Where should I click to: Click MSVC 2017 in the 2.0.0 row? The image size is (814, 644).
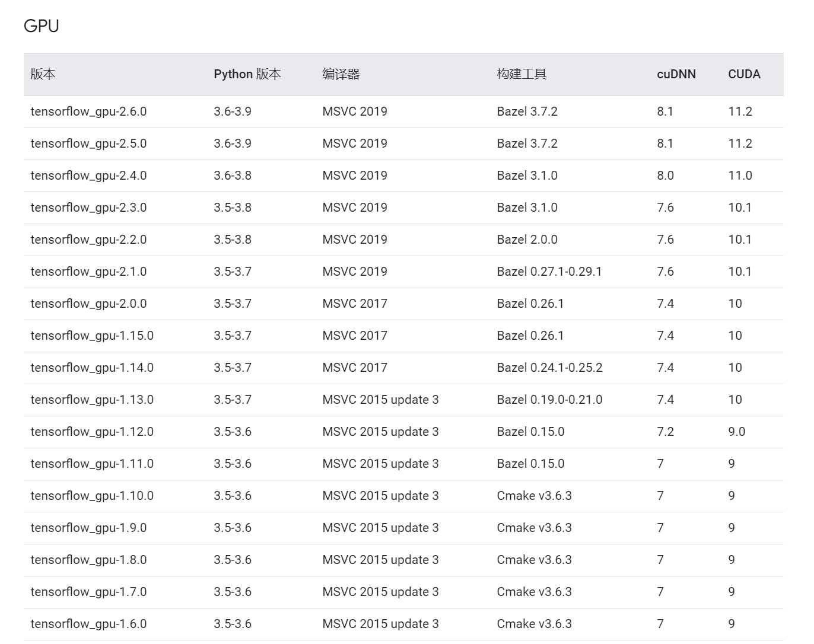(355, 304)
